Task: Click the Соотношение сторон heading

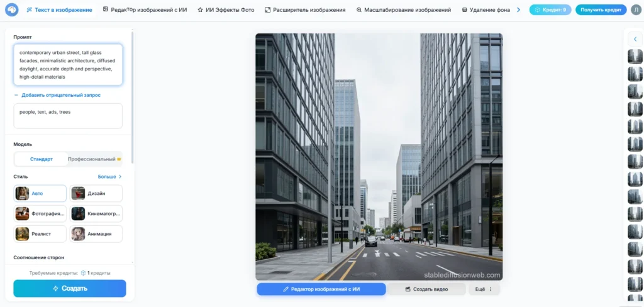Action: (38, 258)
